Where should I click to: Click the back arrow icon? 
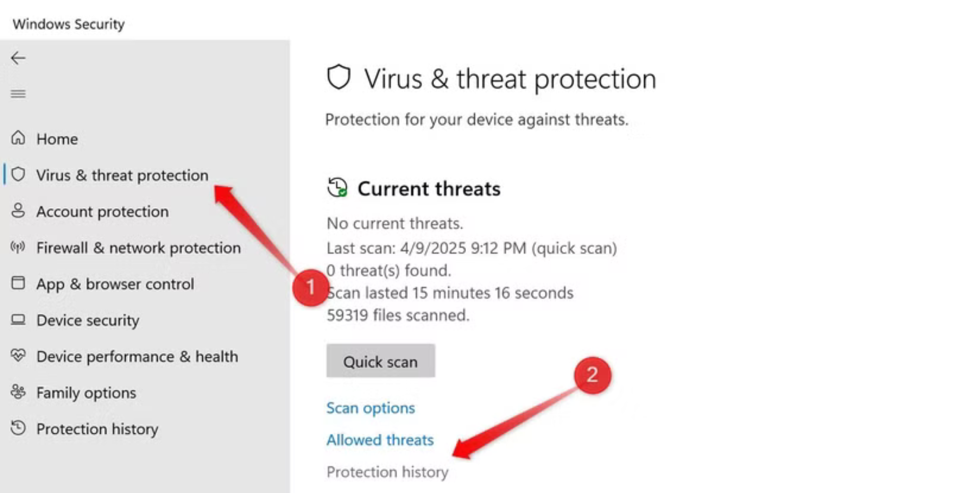18,58
